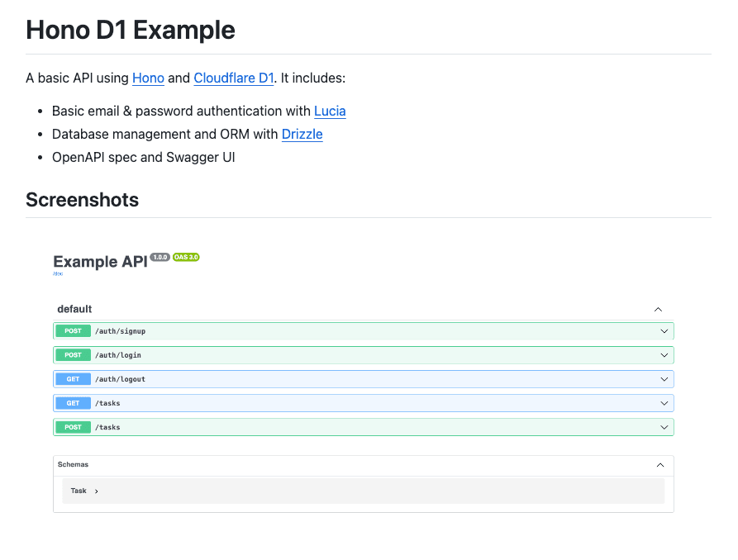Click the 1.0.0 version badge

click(x=160, y=257)
